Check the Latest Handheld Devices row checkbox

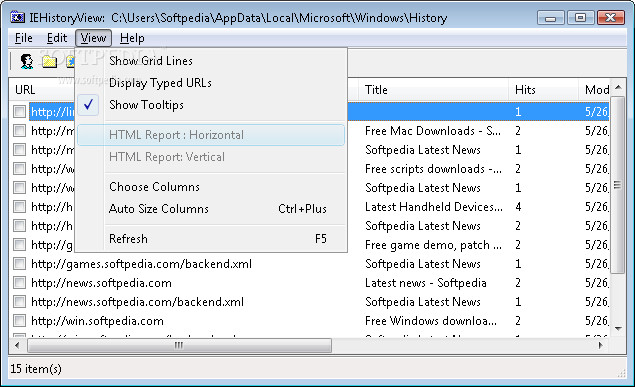tap(19, 207)
